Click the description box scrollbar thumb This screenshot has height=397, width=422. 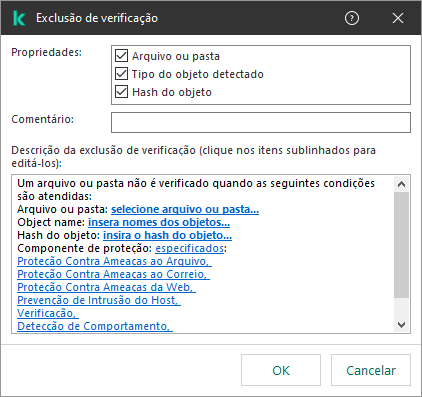402,245
